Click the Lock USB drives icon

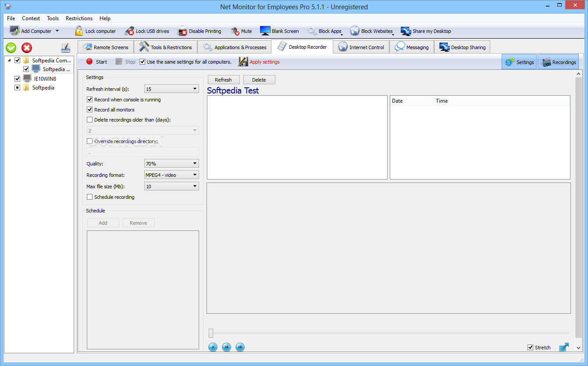(x=129, y=31)
